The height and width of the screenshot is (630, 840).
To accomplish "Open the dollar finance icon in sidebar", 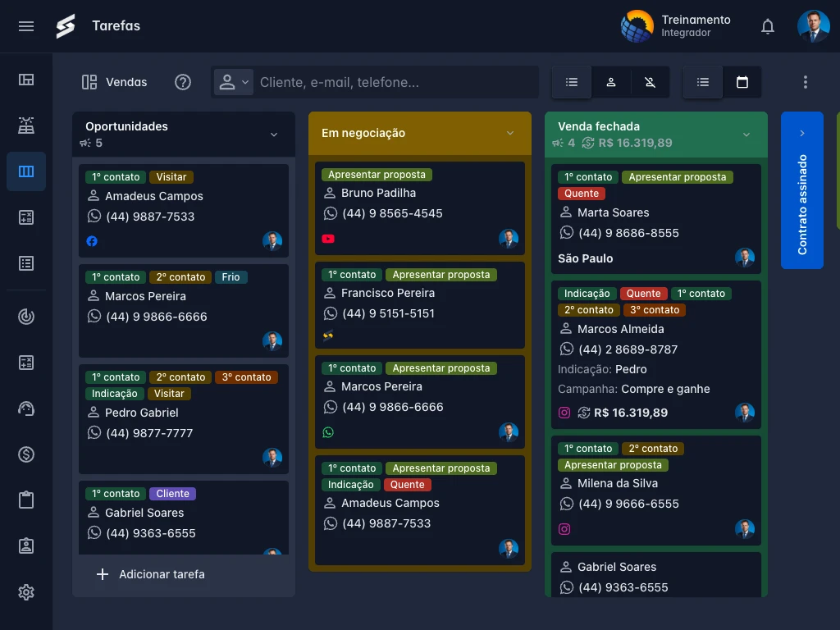I will pos(26,454).
